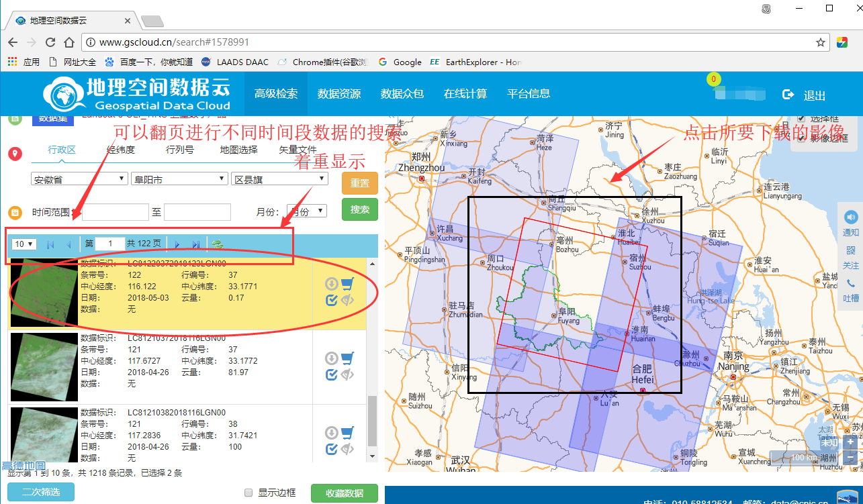Switch to the 经纬度 tab
Screen dimensions: 863x504
pos(120,150)
